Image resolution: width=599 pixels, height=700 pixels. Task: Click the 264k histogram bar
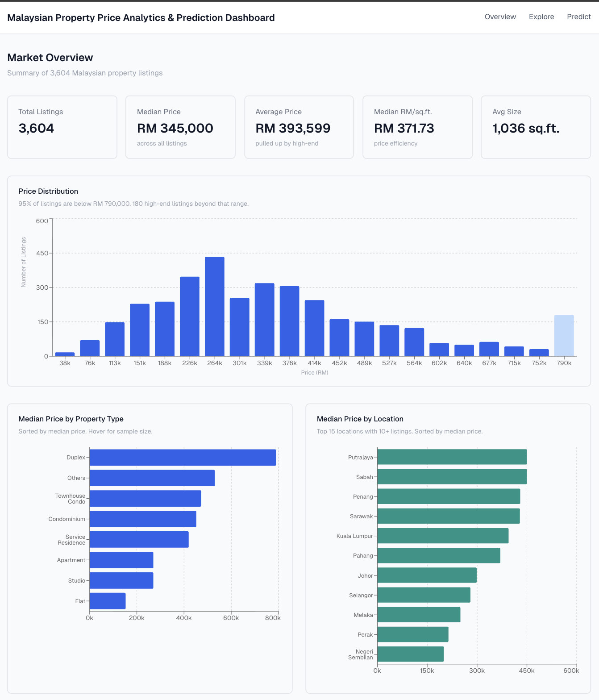tap(215, 307)
